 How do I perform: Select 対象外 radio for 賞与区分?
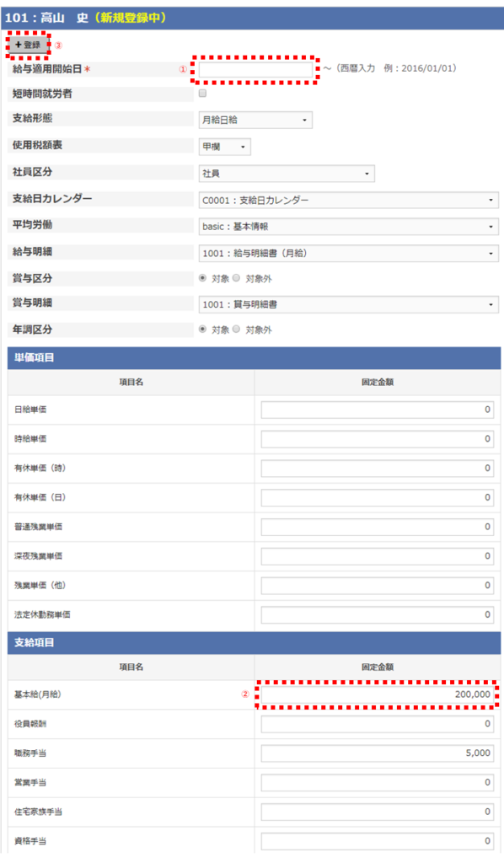pos(236,278)
